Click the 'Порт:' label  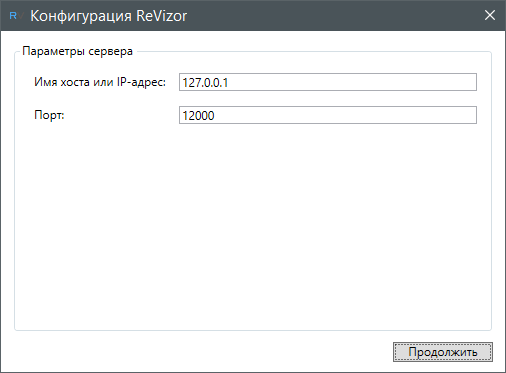[x=49, y=115]
